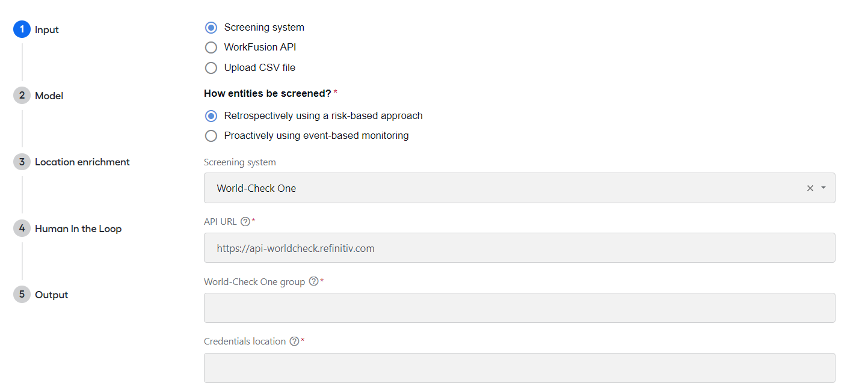This screenshot has width=868, height=392.
Task: Select step 1 Input circle
Action: click(22, 29)
